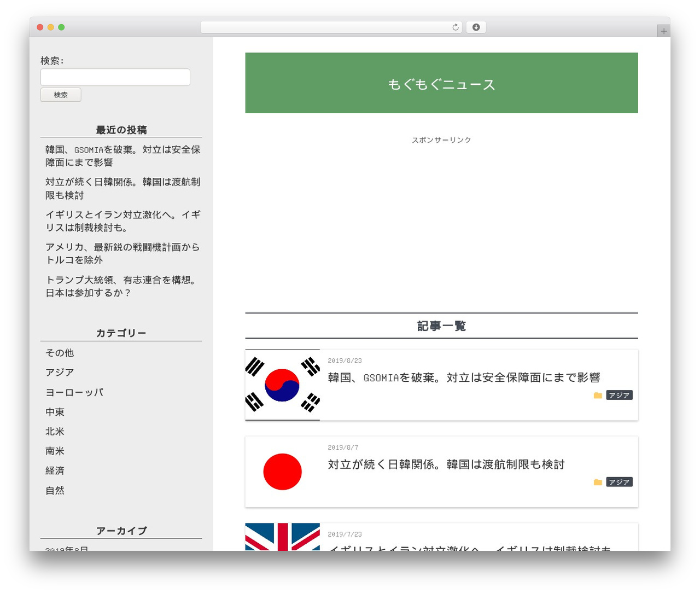Select the 自然 category
700x593 pixels.
click(x=55, y=491)
